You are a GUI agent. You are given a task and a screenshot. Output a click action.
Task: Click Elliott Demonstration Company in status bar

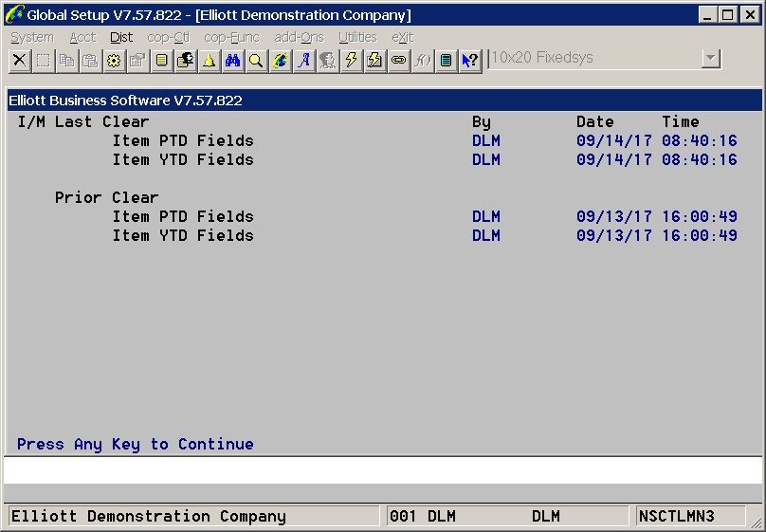tap(149, 517)
